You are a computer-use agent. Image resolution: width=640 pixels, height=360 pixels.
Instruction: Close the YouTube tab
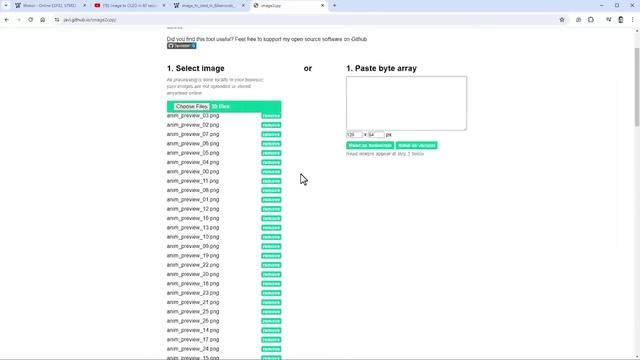point(164,6)
